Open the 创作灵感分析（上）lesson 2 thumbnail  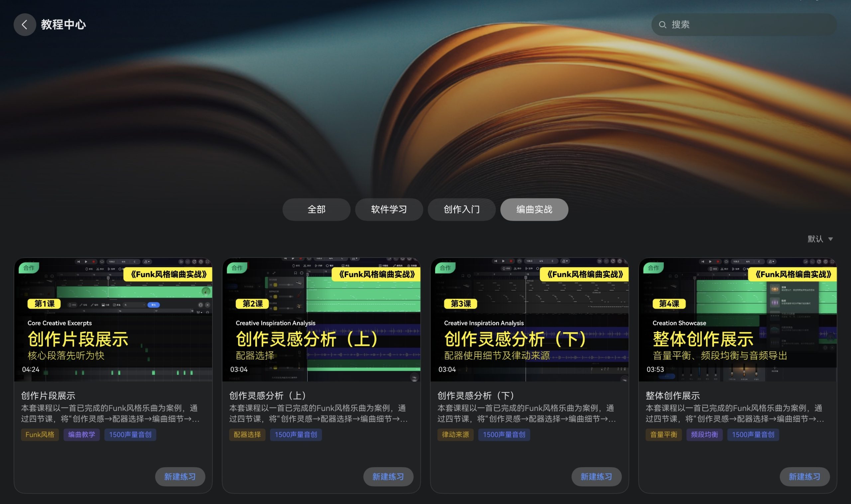pos(321,319)
